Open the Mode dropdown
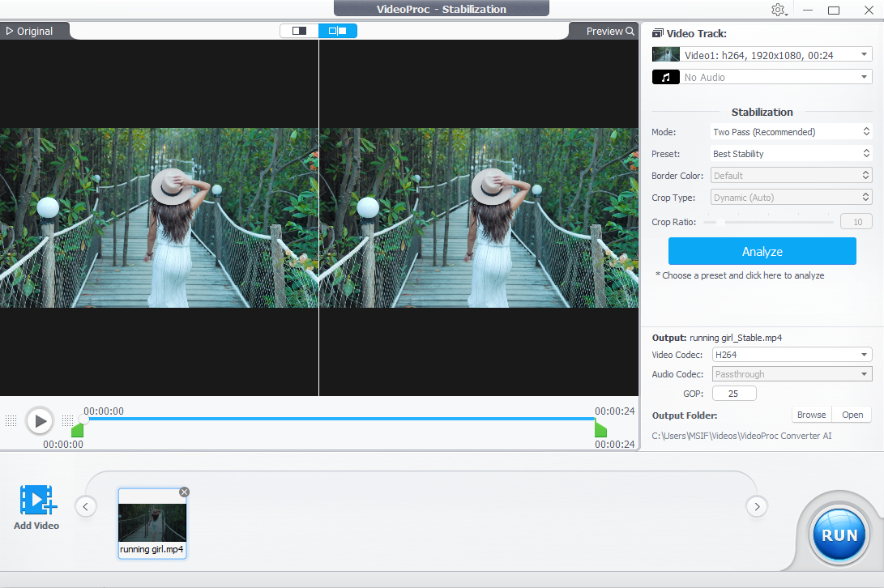 [x=791, y=131]
